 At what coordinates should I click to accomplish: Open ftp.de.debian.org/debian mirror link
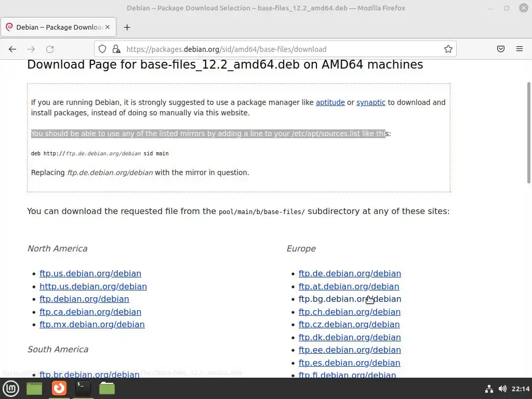[x=350, y=273]
